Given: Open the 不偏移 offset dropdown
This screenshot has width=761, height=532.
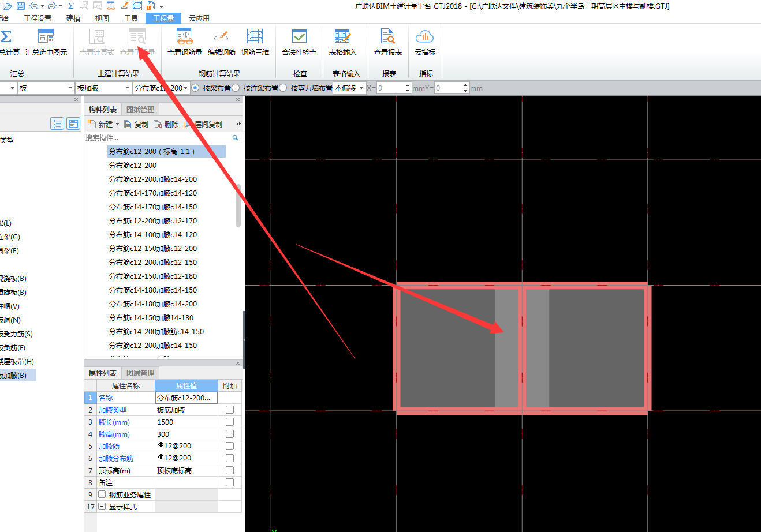Looking at the screenshot, I should pyautogui.click(x=362, y=88).
